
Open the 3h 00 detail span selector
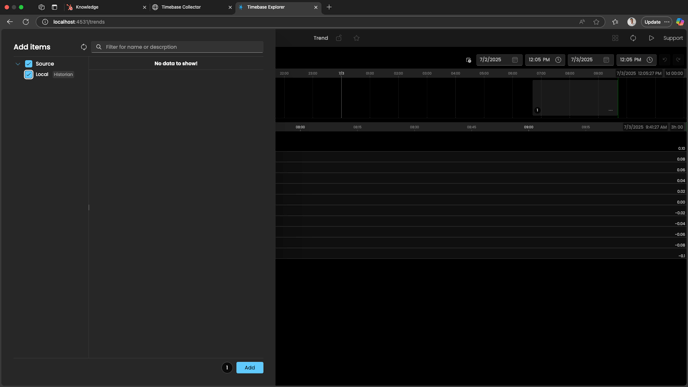677,127
